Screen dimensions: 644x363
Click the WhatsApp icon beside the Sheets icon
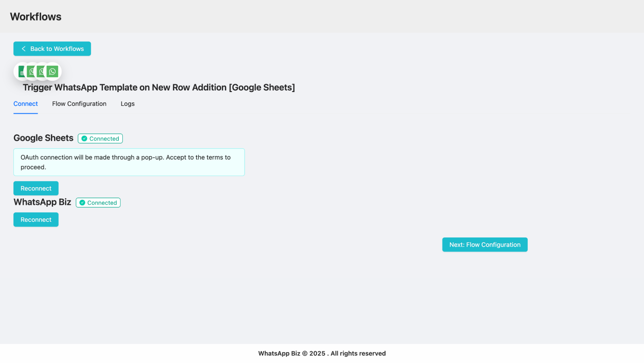31,71
